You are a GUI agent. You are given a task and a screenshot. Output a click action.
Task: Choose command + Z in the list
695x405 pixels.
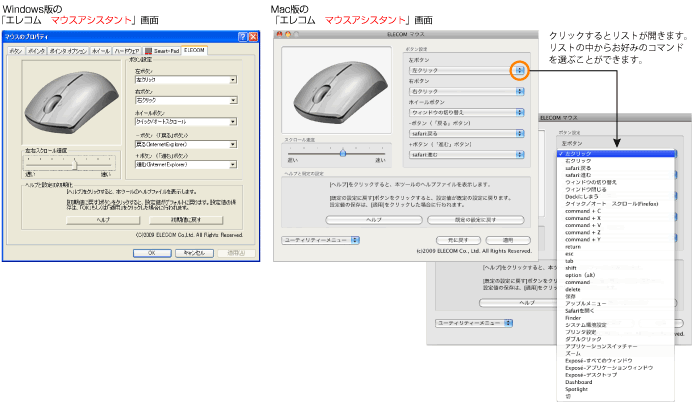pyautogui.click(x=616, y=232)
